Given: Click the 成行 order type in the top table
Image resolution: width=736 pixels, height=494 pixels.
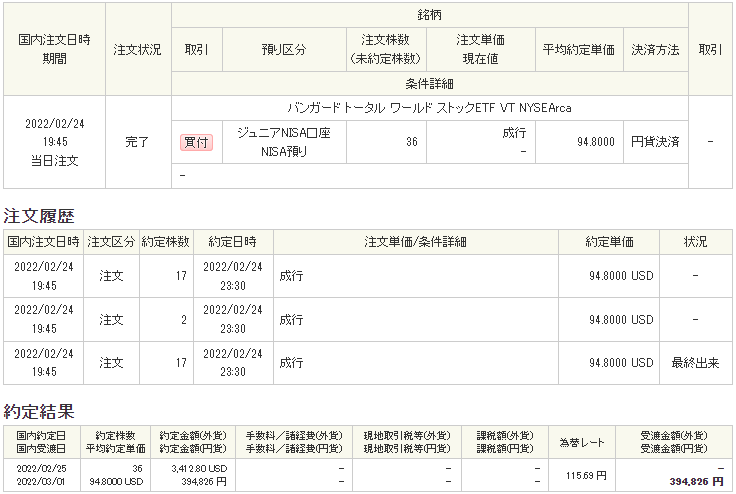Looking at the screenshot, I should 514,133.
